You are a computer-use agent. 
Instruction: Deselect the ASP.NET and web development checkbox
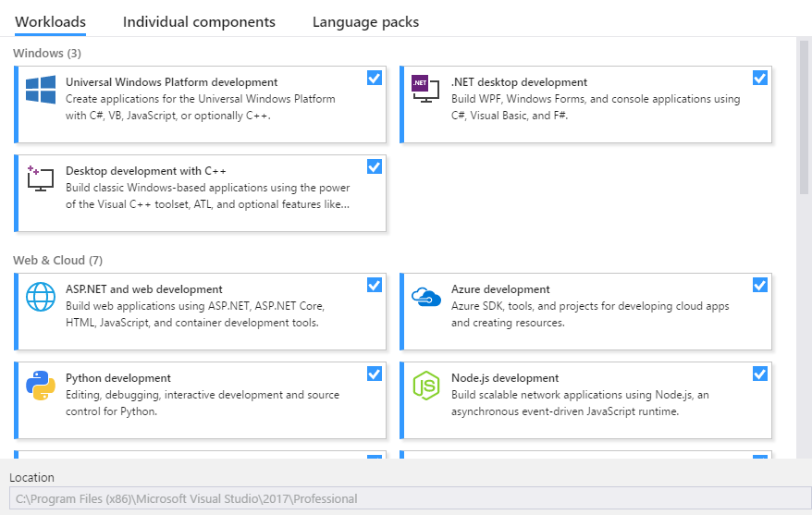(375, 285)
